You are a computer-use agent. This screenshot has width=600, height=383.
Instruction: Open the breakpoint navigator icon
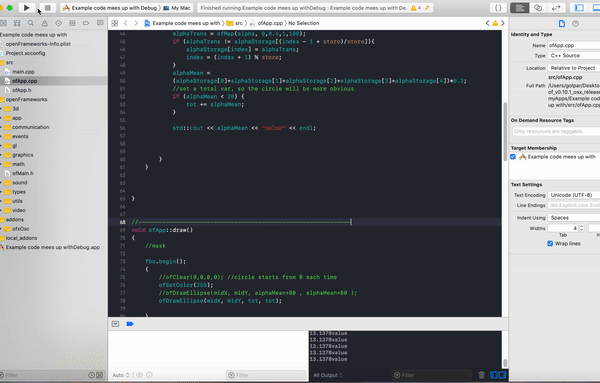(86, 23)
